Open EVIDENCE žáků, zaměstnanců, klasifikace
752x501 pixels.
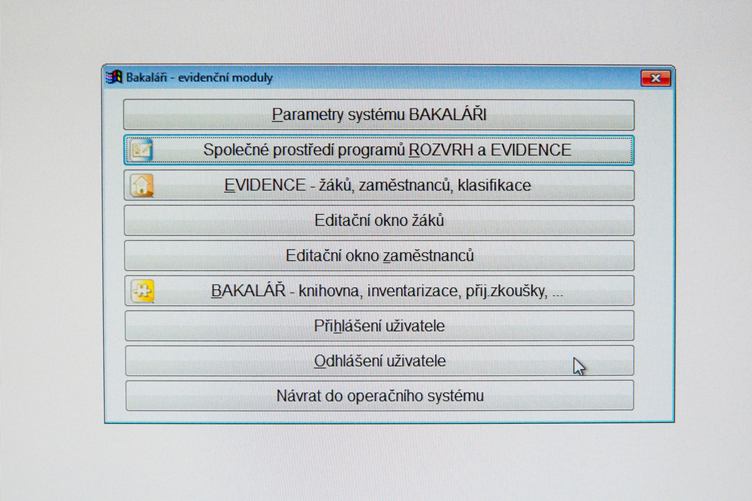click(x=379, y=185)
